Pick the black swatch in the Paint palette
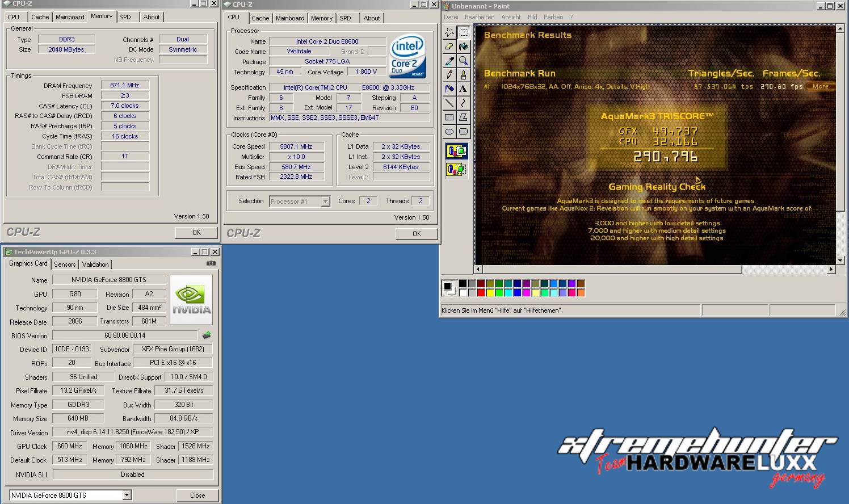 click(463, 283)
